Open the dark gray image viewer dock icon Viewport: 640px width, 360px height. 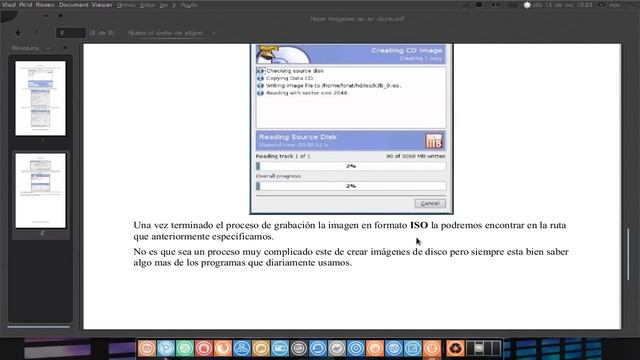[x=299, y=349]
